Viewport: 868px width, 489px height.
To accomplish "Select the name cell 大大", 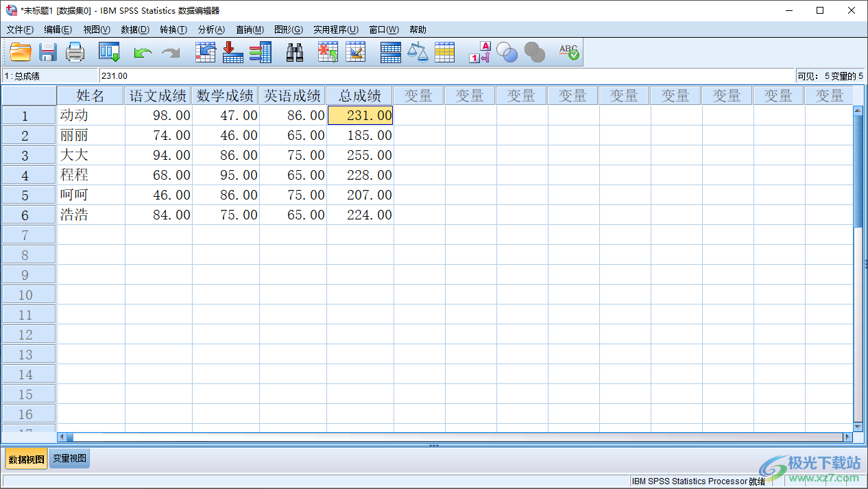I will click(91, 155).
